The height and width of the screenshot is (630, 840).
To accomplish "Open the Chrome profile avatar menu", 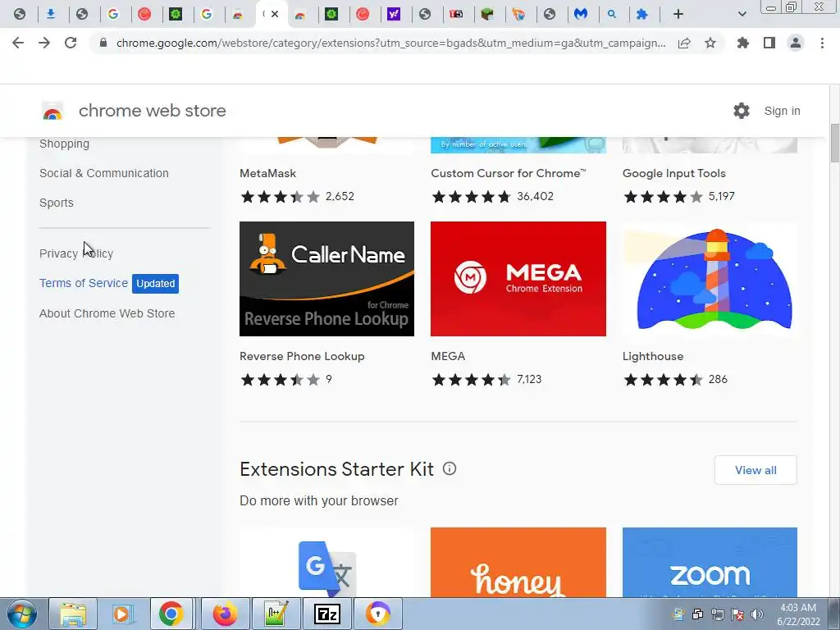I will (796, 43).
